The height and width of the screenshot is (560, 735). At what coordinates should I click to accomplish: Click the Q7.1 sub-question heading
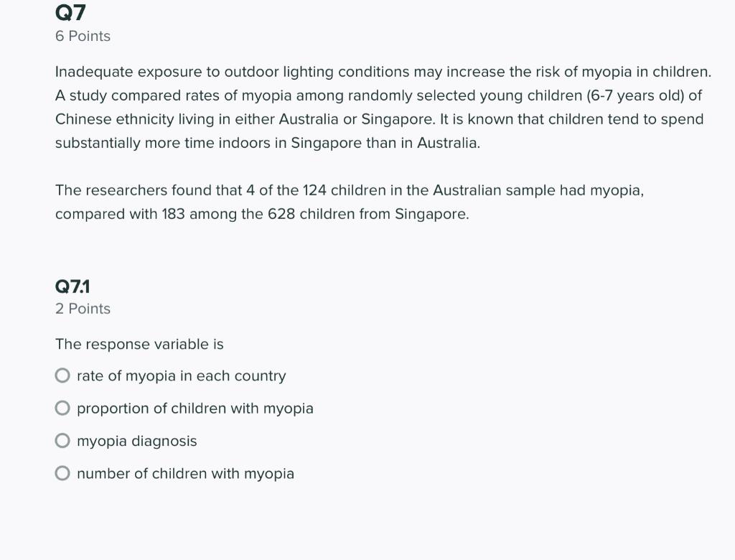[72, 286]
